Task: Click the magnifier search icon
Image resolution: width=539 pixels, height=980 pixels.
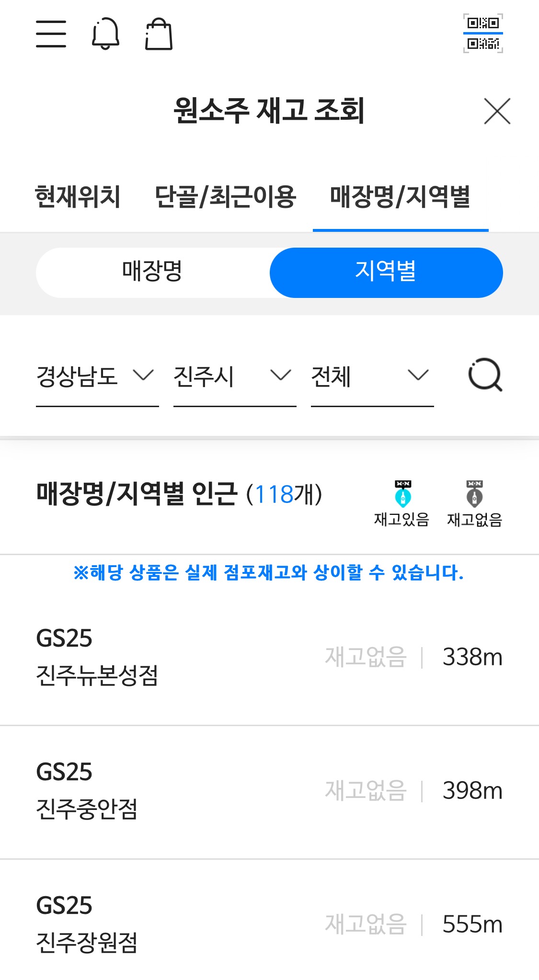Action: click(485, 375)
